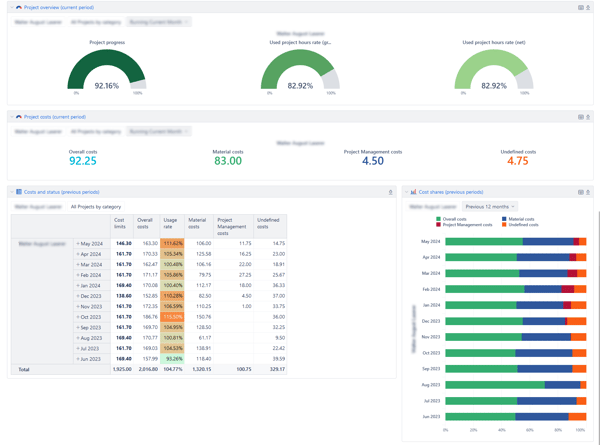Open Project overview (current period) report link
This screenshot has width=600, height=445.
pos(59,7)
